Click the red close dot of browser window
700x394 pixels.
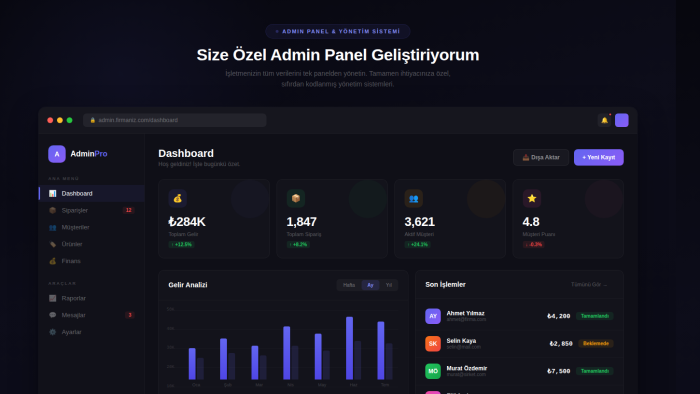click(x=50, y=120)
